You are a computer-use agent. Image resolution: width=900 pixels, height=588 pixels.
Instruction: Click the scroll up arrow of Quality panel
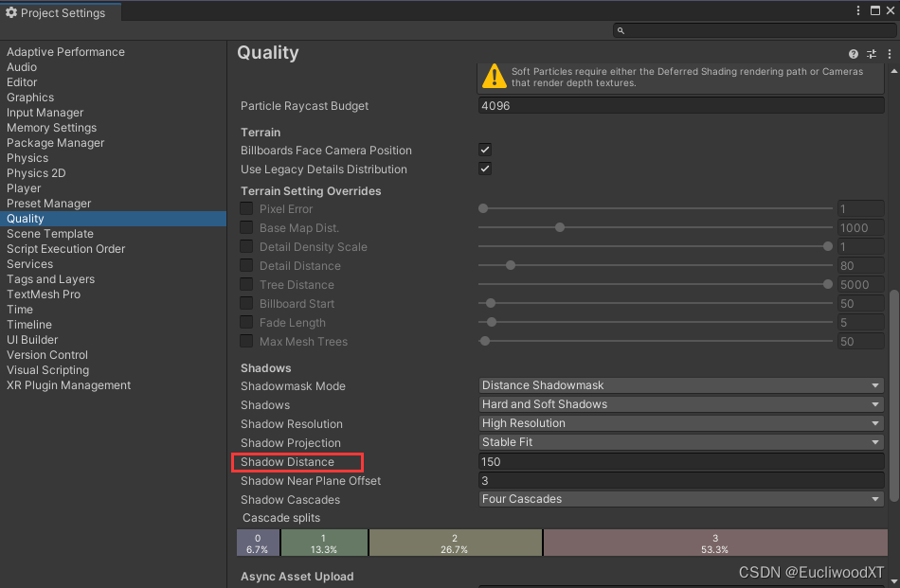point(894,71)
